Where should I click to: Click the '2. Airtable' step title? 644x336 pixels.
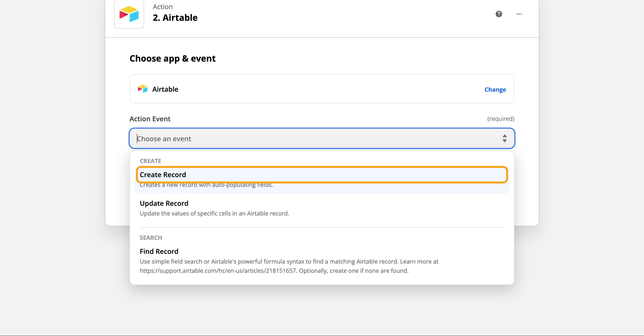tap(175, 18)
